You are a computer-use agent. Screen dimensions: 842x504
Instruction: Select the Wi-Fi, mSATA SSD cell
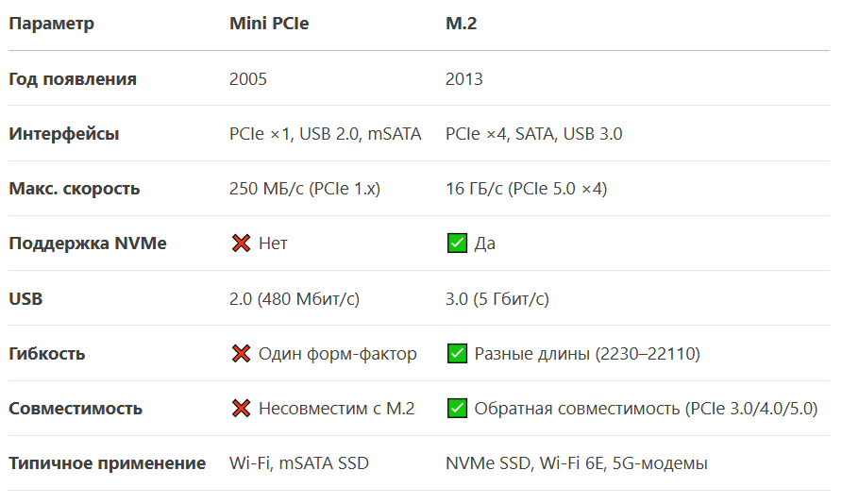pos(299,463)
